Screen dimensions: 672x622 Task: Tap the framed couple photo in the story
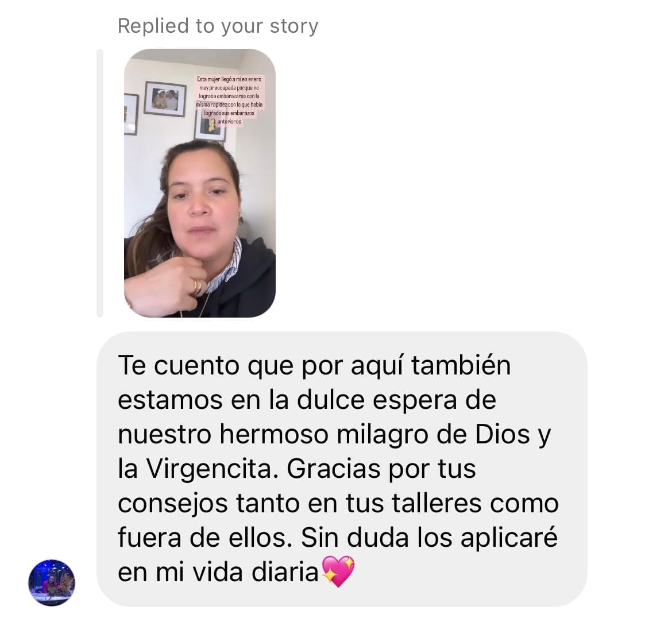tap(165, 99)
